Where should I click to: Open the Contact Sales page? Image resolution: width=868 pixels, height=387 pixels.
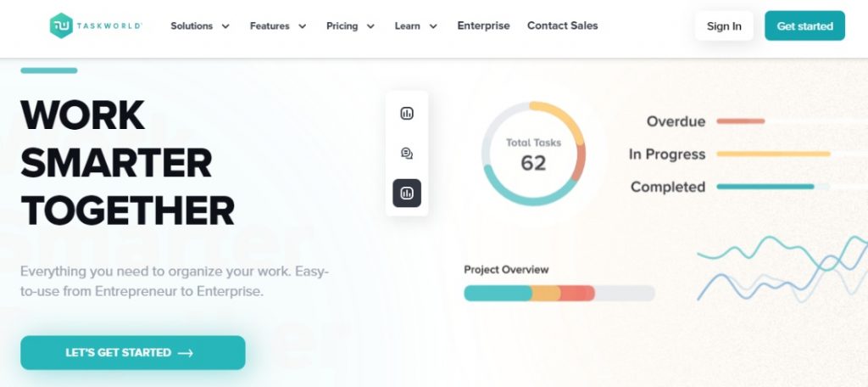click(x=563, y=25)
